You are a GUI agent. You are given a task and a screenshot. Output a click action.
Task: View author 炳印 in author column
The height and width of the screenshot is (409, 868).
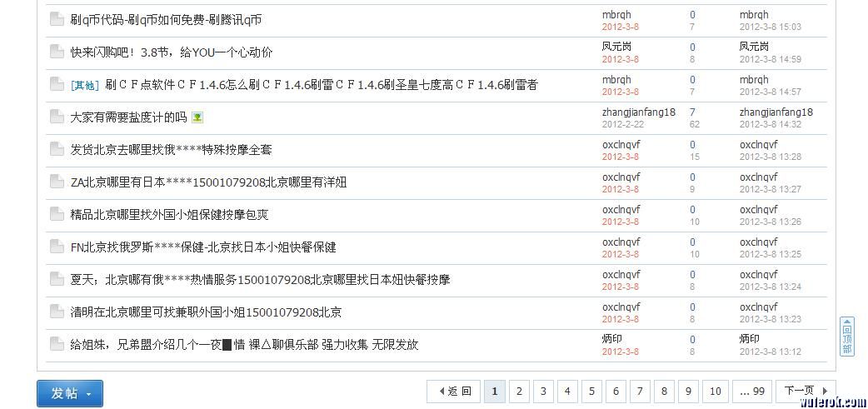611,338
